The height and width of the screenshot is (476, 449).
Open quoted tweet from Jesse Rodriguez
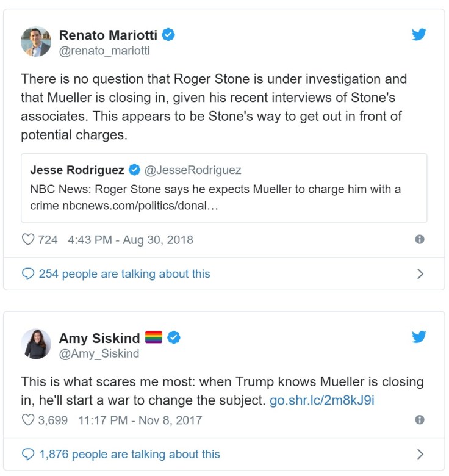point(224,187)
